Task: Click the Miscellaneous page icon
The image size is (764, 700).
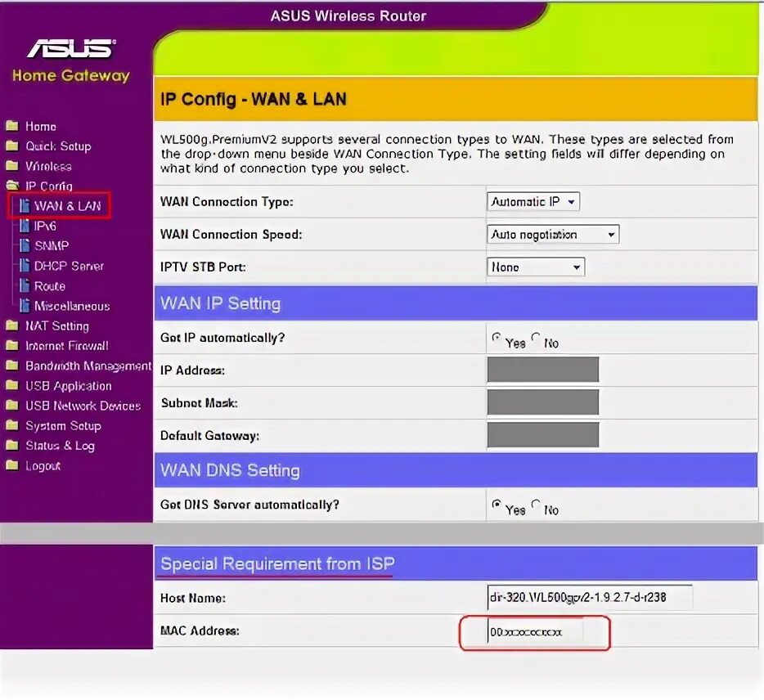Action: (x=24, y=305)
